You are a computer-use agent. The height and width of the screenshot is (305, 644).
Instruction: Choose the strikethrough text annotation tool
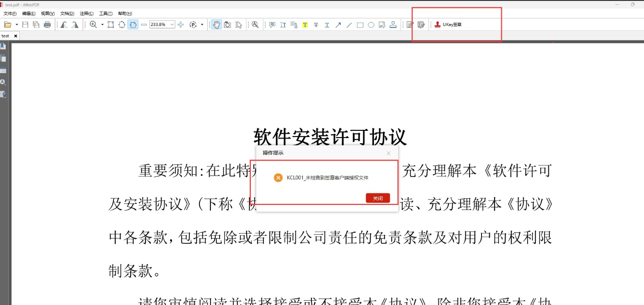click(316, 25)
